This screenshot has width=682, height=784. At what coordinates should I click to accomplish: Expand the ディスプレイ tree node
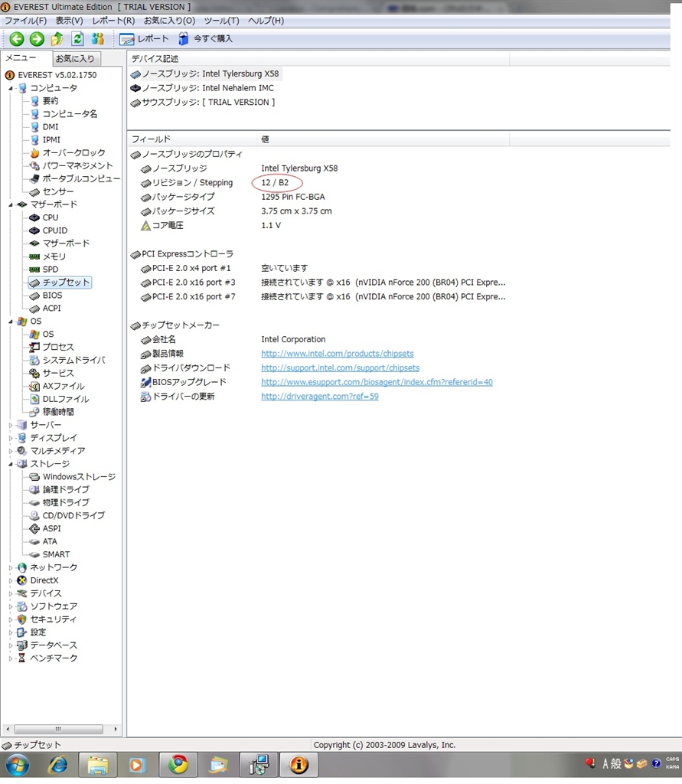[x=11, y=438]
